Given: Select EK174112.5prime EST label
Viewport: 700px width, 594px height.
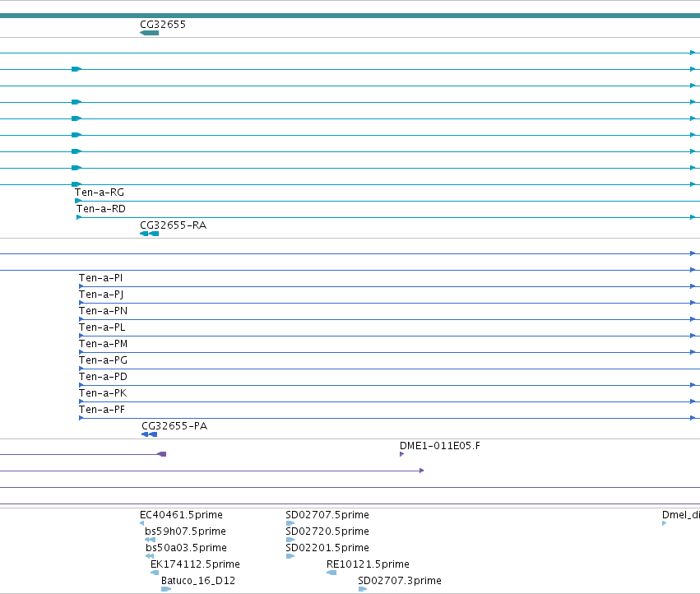Looking at the screenshot, I should [x=195, y=564].
